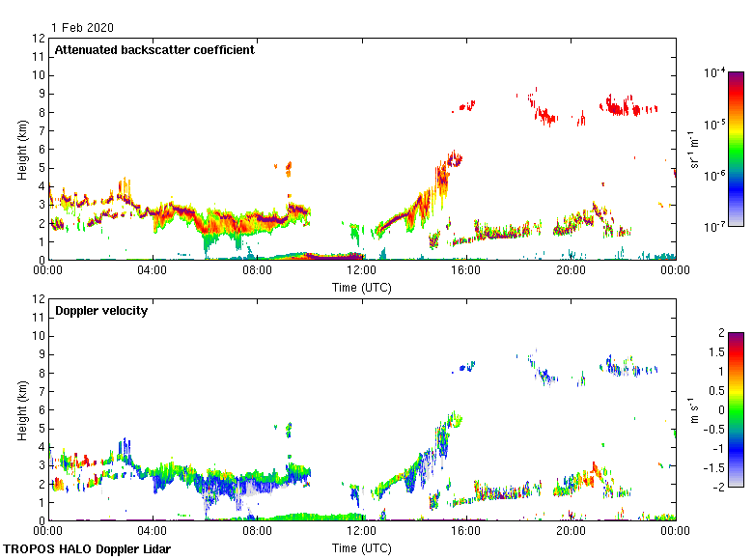Image resolution: width=753 pixels, height=560 pixels.
Task: Click 04:00 tick label on backscatter time axis
Action: pos(153,272)
